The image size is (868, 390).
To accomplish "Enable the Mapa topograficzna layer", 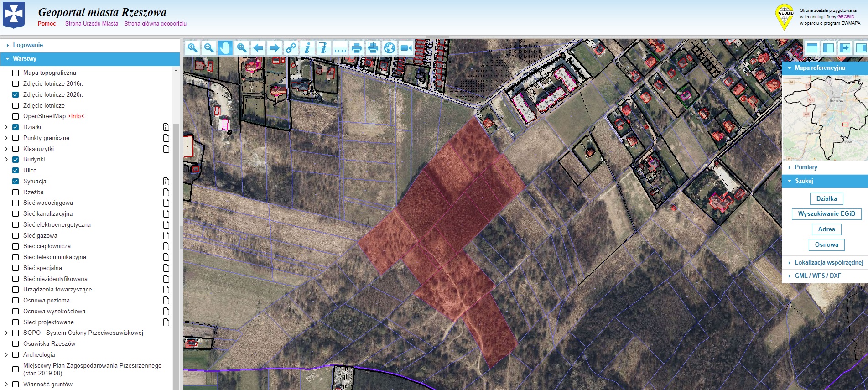I will 16,73.
